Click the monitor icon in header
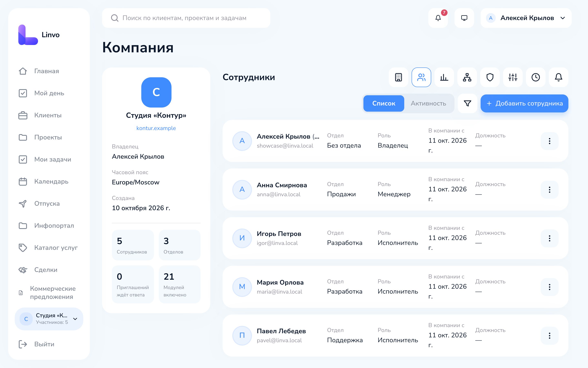 point(464,18)
